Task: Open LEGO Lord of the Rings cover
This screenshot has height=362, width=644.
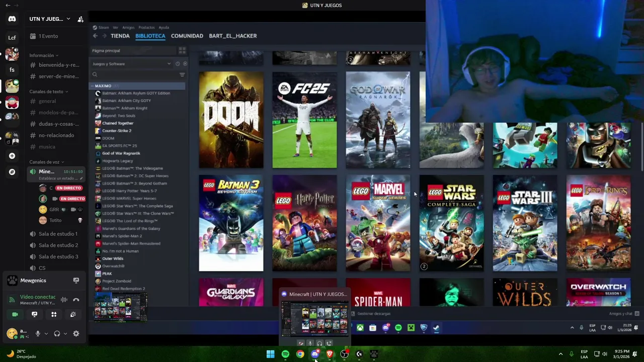Action: pos(598,223)
